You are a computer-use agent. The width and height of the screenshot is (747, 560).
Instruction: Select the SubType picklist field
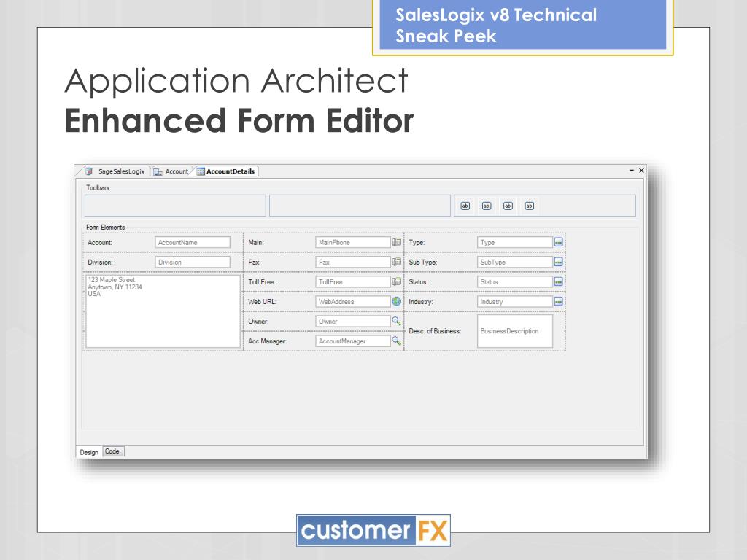pos(515,262)
